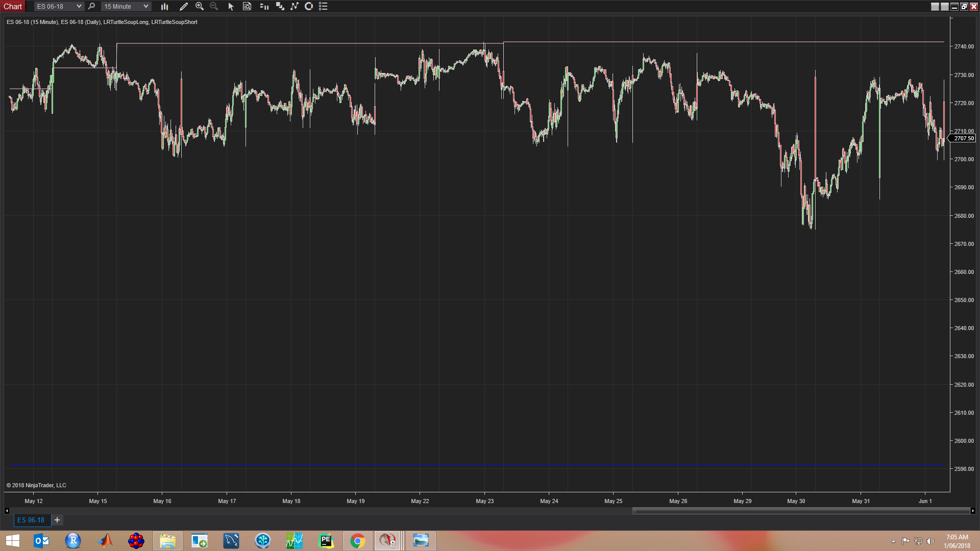Select the cursor pointer tool

(231, 7)
